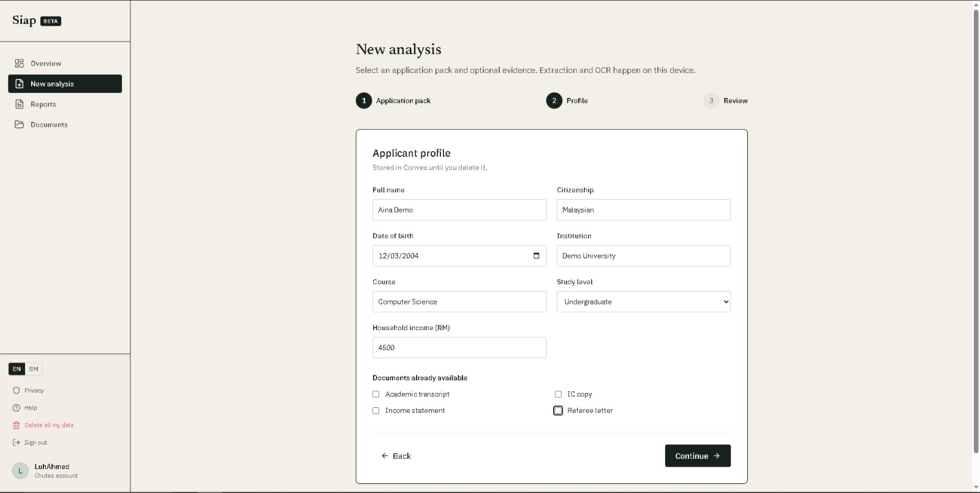Click the Reports document icon
980x493 pixels.
(x=20, y=104)
